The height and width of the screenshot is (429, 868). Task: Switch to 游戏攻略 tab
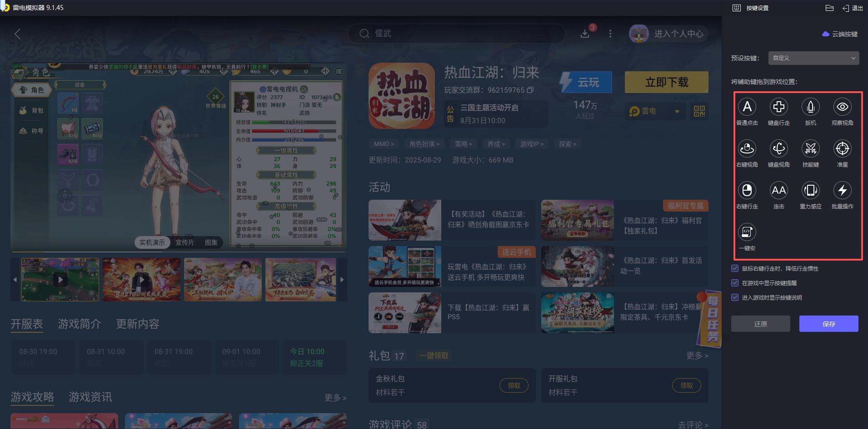32,397
